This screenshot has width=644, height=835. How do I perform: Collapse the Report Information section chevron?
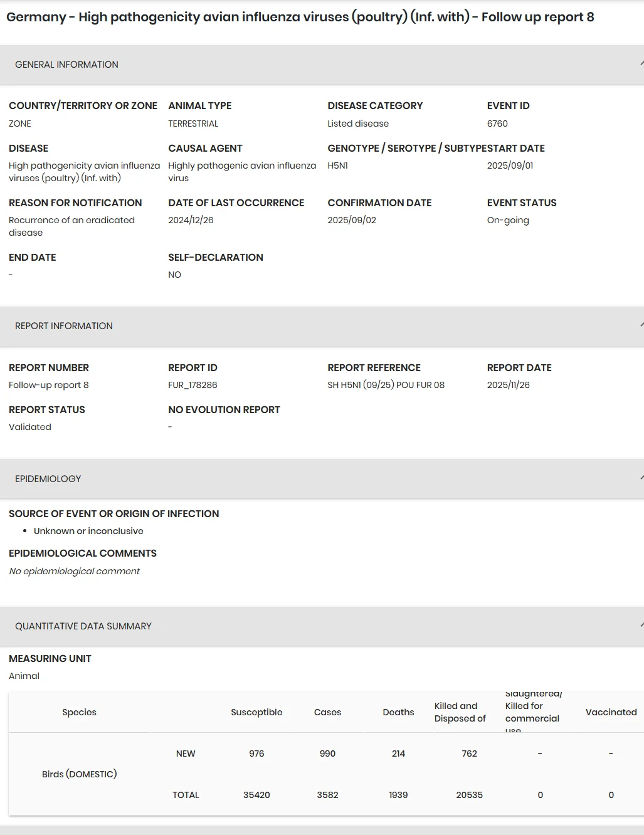[x=641, y=325]
